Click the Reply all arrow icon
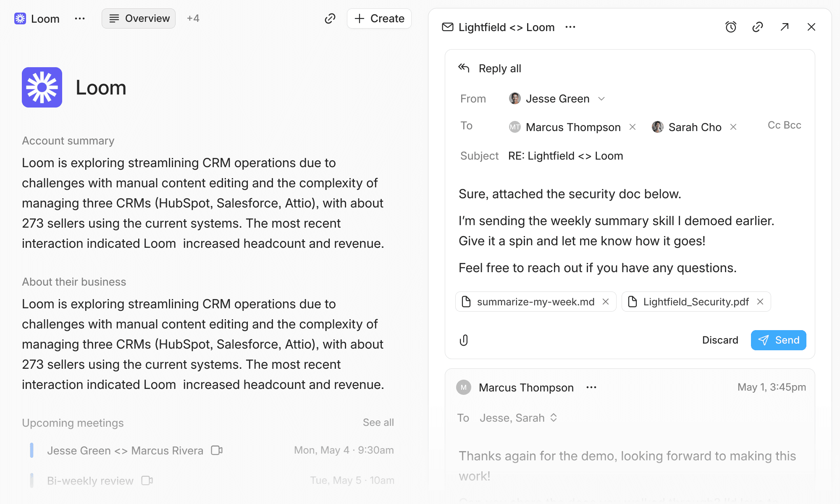Viewport: 840px width, 504px height. pyautogui.click(x=464, y=68)
